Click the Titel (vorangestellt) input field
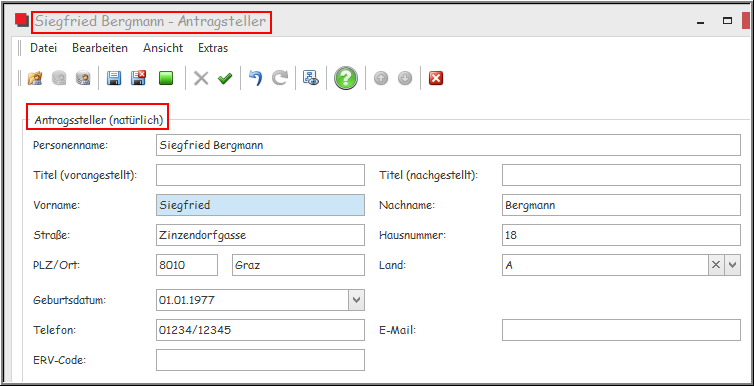The image size is (754, 386). coord(260,175)
